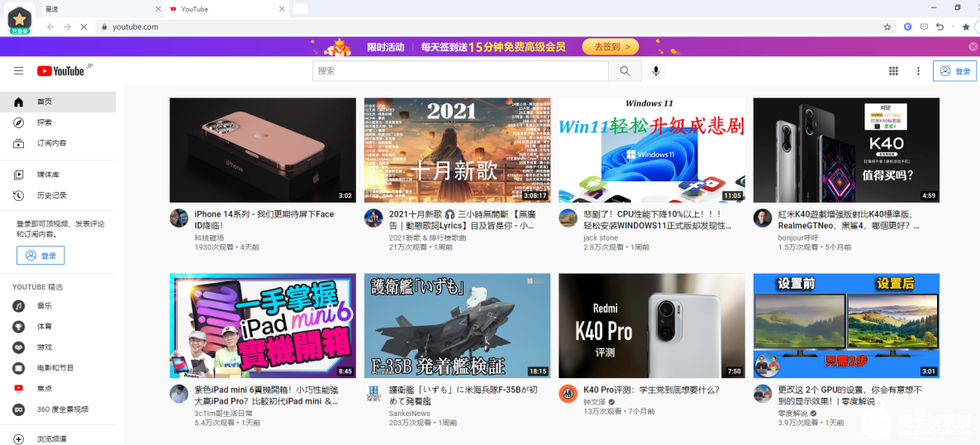Open the jack stone channel name
Screen dimensions: 980x445
coord(601,238)
